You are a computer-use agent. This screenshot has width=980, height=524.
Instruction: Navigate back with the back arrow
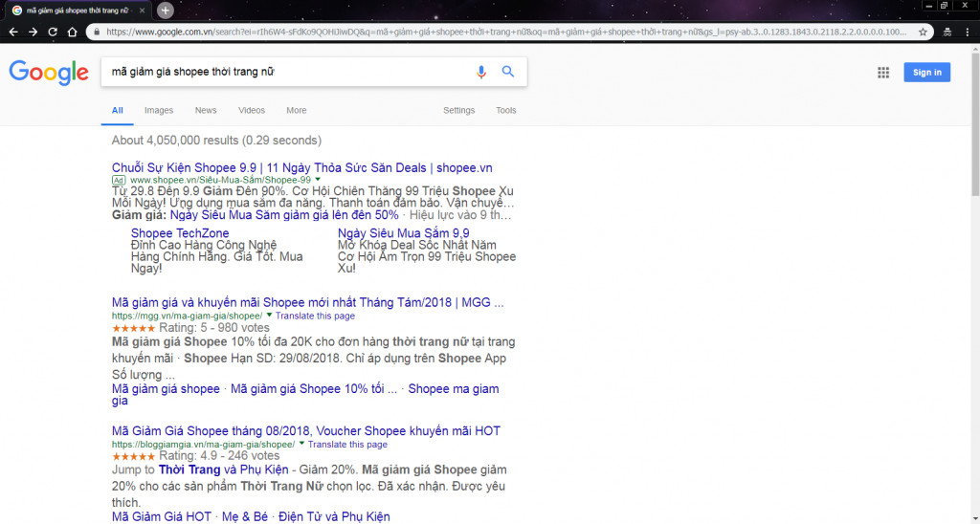[x=12, y=32]
